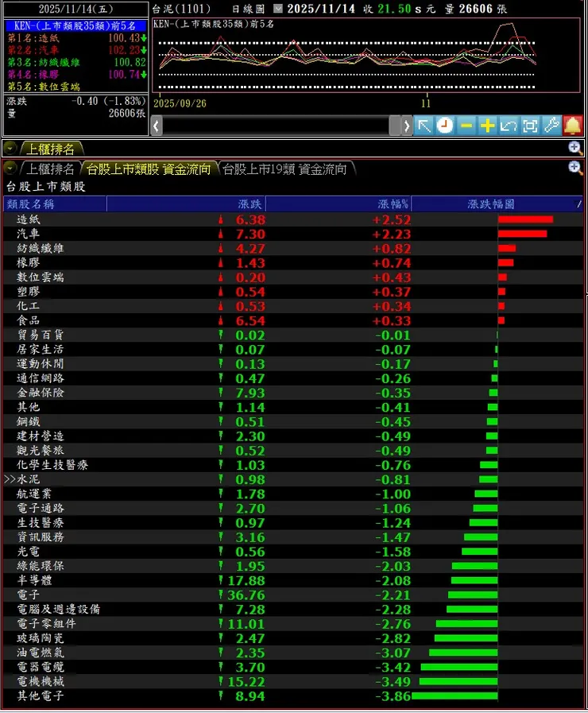Screen dimensions: 588x713
Task: Click the 2025/09/26 chart start date label
Action: tap(180, 103)
